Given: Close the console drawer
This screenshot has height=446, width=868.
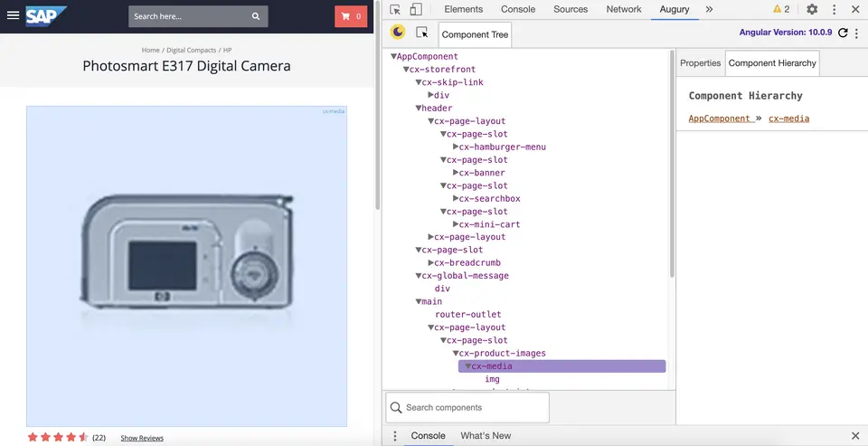Looking at the screenshot, I should (855, 435).
